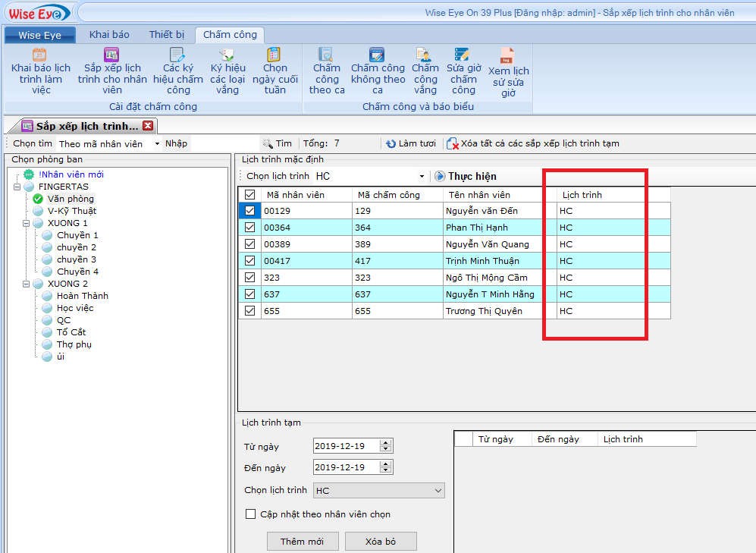Switch to the Khai báo ribbon tab
This screenshot has height=553, width=756.
coord(109,35)
